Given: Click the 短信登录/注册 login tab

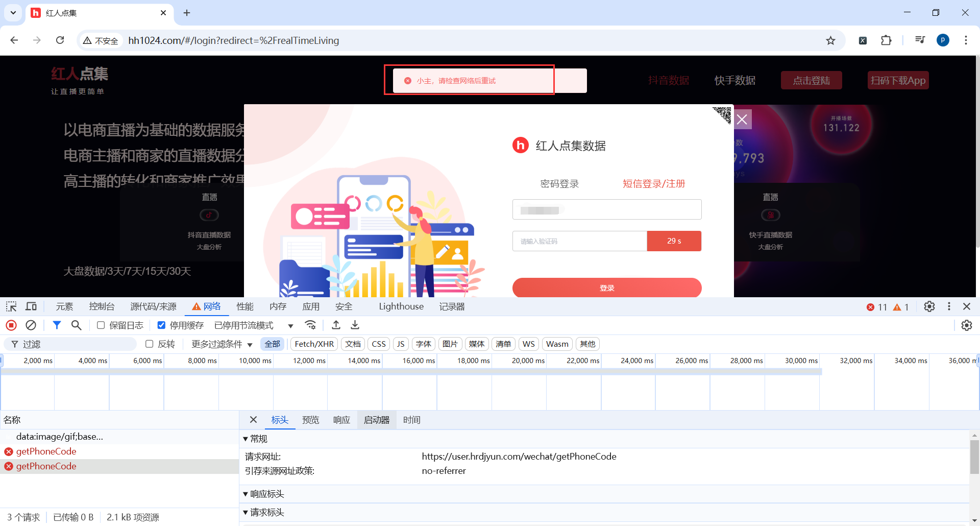Looking at the screenshot, I should point(654,184).
